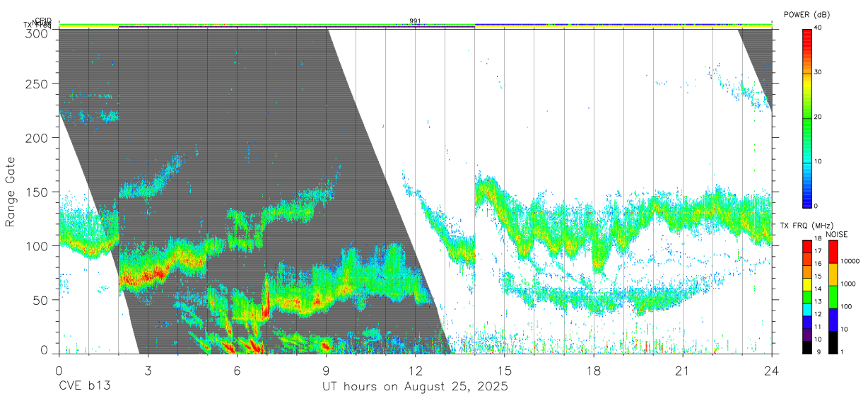868x401 pixels.
Task: Click the 6 tick on UT hours axis
Action: 237,371
